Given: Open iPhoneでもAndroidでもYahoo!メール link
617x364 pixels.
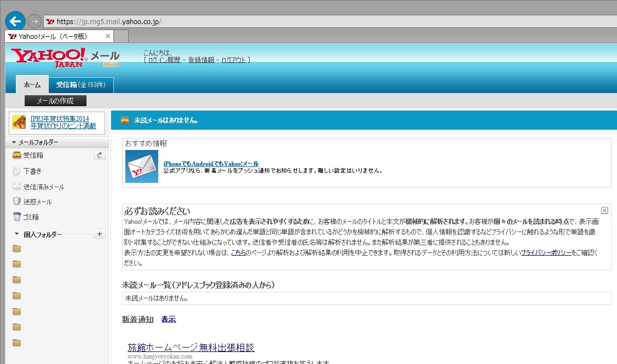Looking at the screenshot, I should 211,164.
